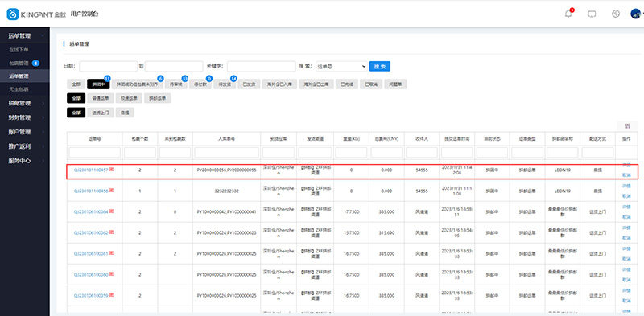
Task: Click red icon beside order QJ230106100360
Action: click(111, 274)
